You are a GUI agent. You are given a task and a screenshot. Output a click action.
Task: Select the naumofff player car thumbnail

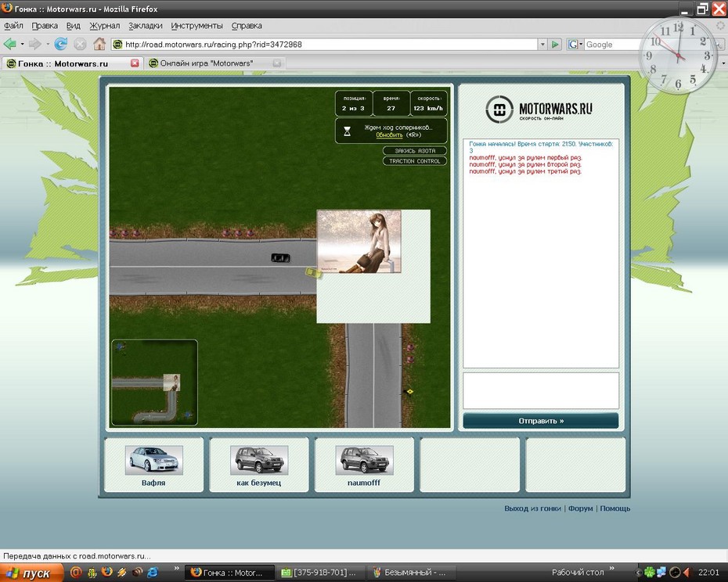pyautogui.click(x=365, y=460)
